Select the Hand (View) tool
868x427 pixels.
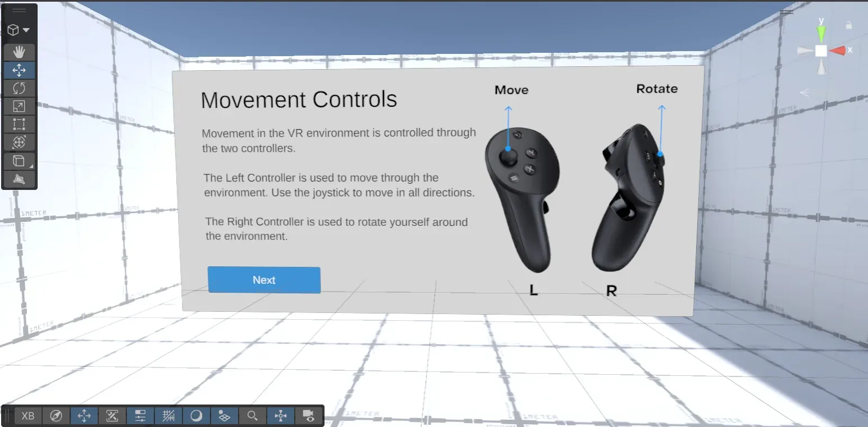pyautogui.click(x=19, y=52)
